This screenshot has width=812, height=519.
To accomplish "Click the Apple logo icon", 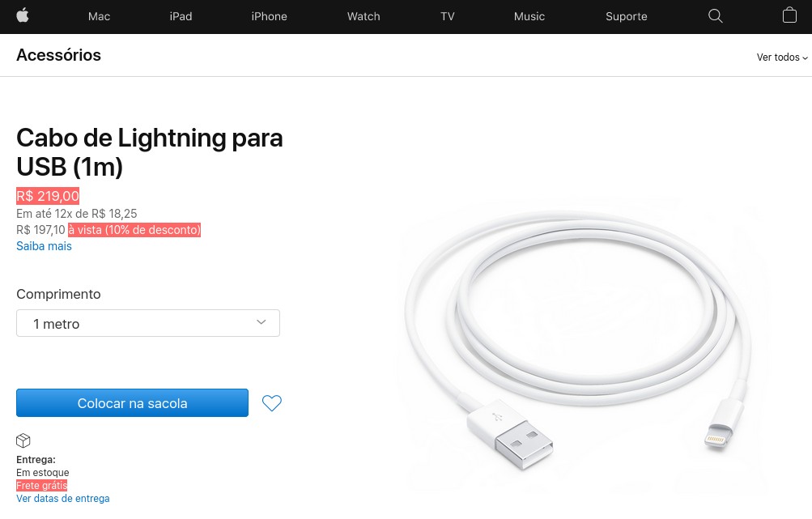I will (x=23, y=15).
